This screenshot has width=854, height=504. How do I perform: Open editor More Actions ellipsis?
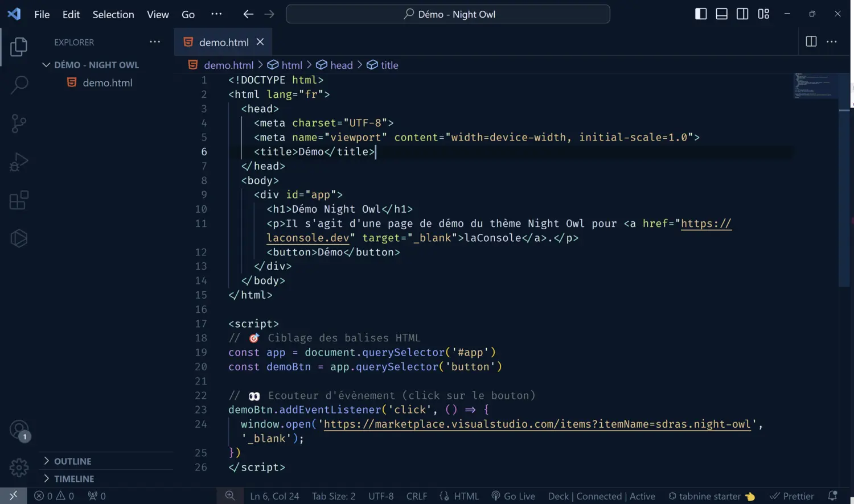coord(832,42)
